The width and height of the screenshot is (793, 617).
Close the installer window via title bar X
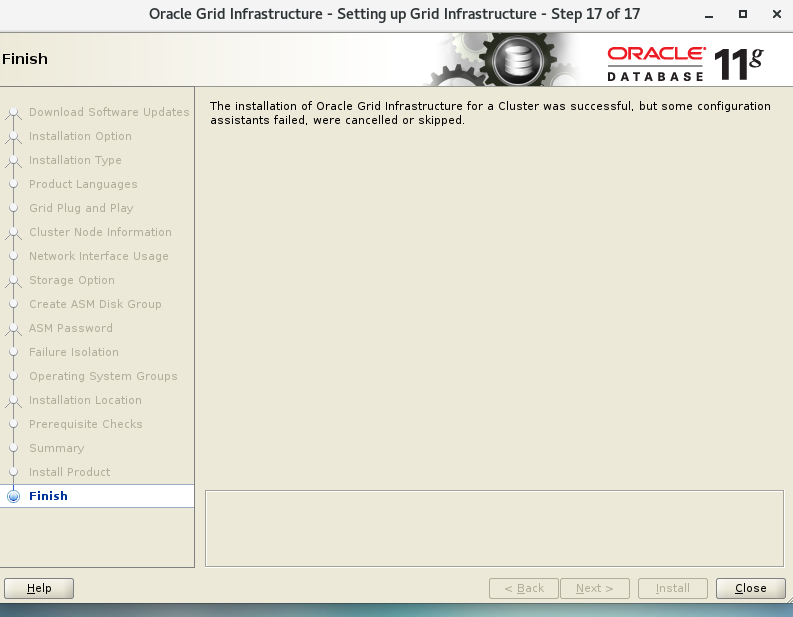tap(777, 14)
